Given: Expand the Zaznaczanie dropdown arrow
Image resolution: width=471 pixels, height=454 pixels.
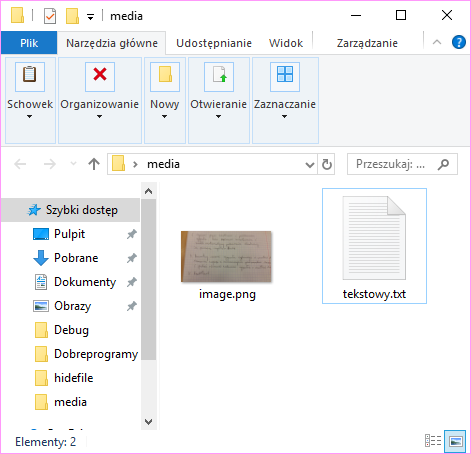Looking at the screenshot, I should point(284,116).
